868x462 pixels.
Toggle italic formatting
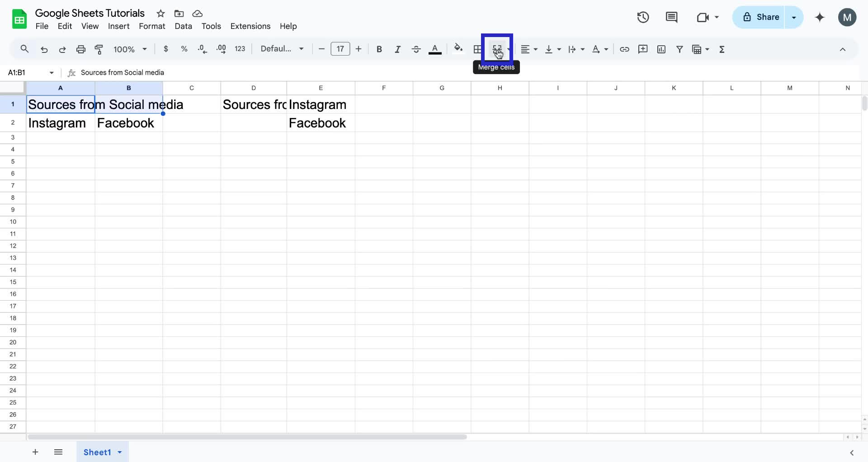397,49
